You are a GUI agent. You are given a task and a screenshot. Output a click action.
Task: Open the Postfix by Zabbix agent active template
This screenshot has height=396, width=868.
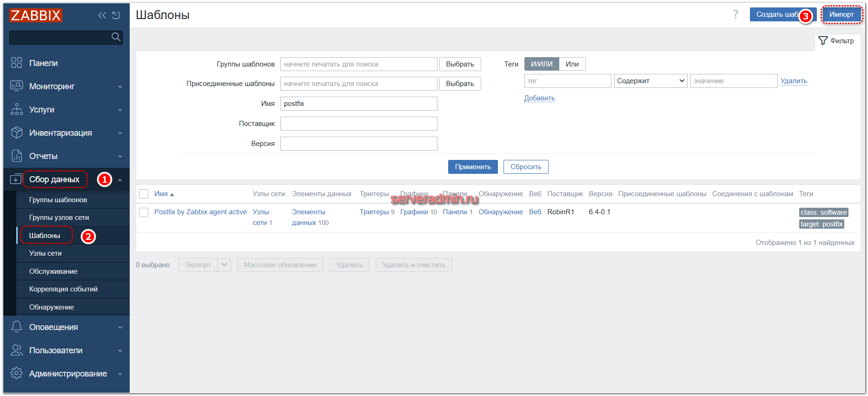(x=200, y=212)
